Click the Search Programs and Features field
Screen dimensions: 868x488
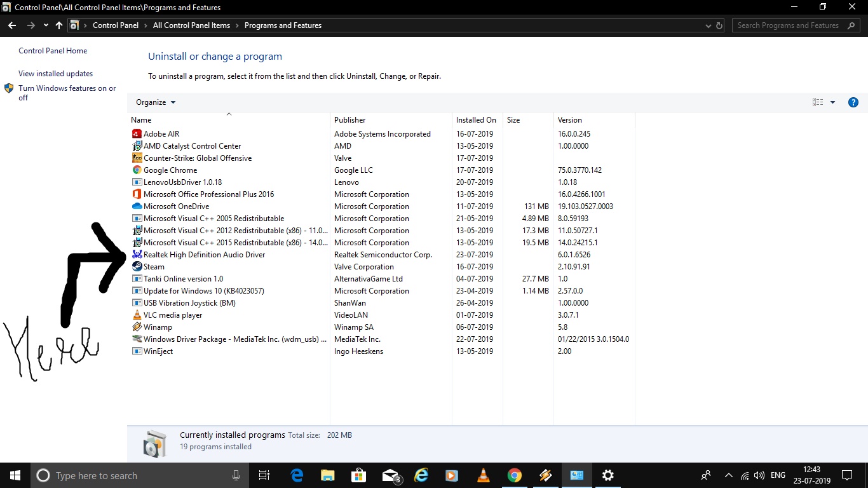(788, 25)
